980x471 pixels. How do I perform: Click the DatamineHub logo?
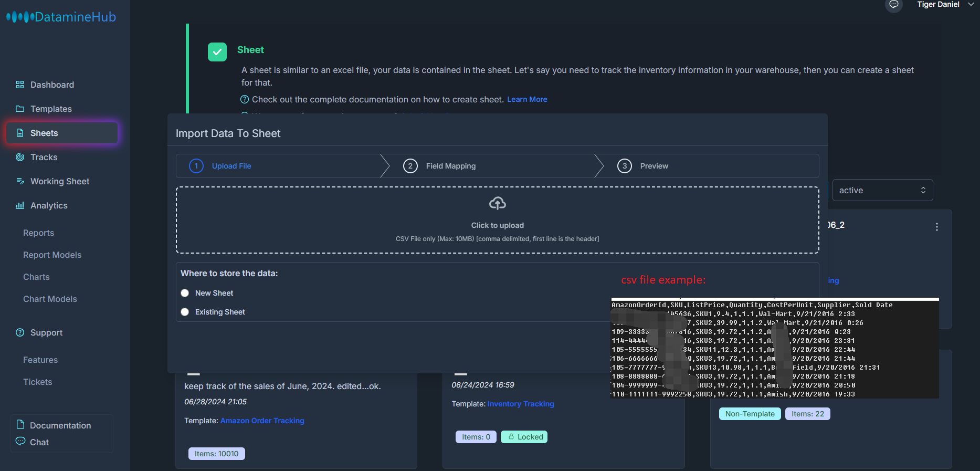(x=61, y=17)
